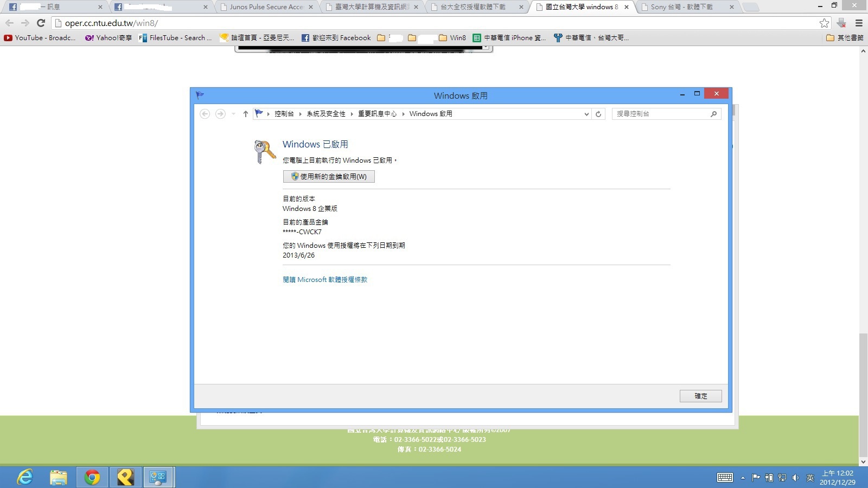Select the 國立台灣大學 windows 8 tab
868x488 pixels.
582,7
